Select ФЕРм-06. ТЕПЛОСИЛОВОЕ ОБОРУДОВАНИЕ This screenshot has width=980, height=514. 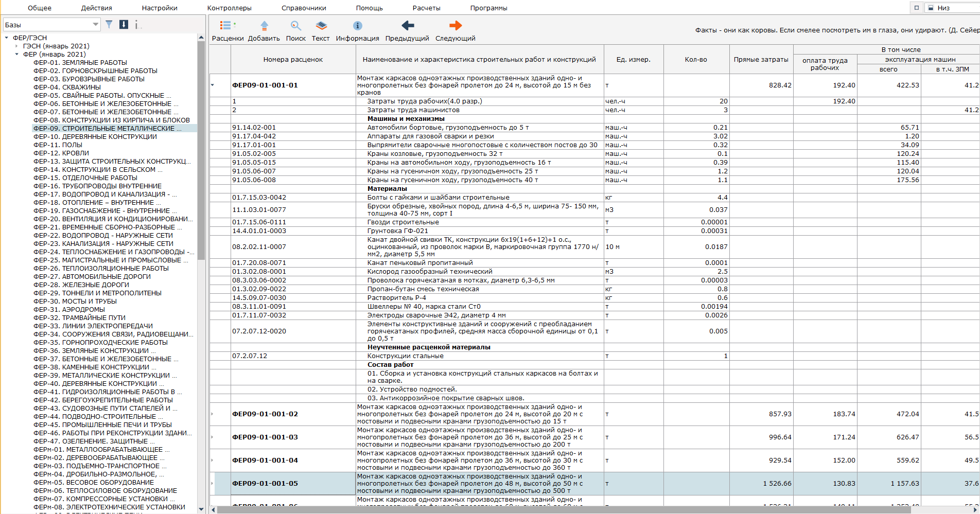pos(105,490)
